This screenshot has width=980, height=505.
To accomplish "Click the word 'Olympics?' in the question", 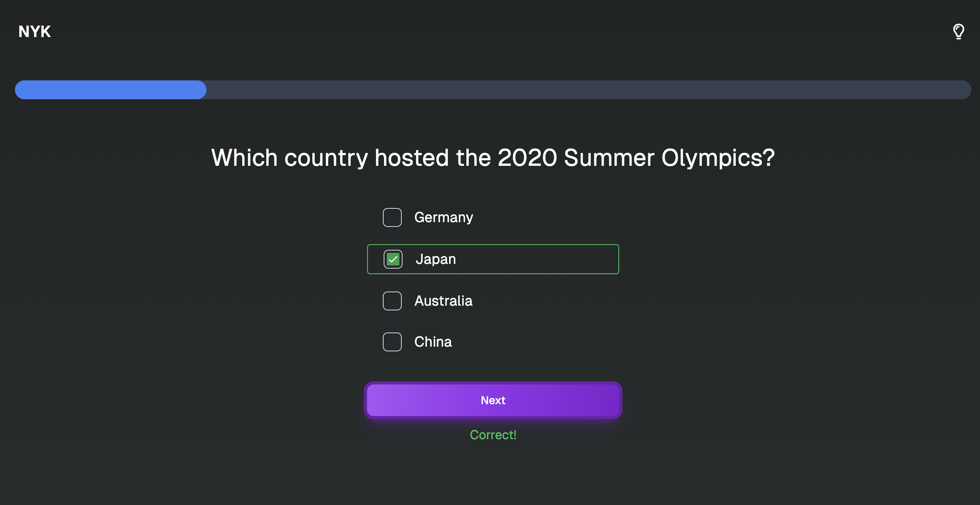I will point(718,158).
